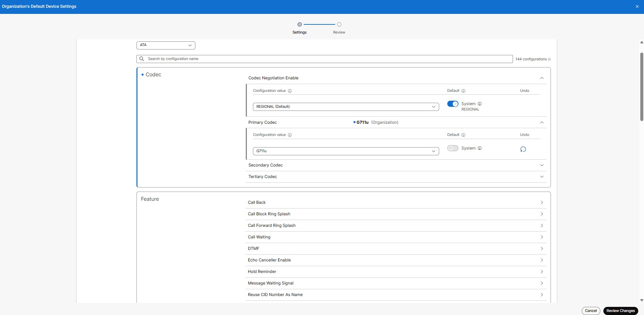Click the Cancel button

pyautogui.click(x=591, y=311)
